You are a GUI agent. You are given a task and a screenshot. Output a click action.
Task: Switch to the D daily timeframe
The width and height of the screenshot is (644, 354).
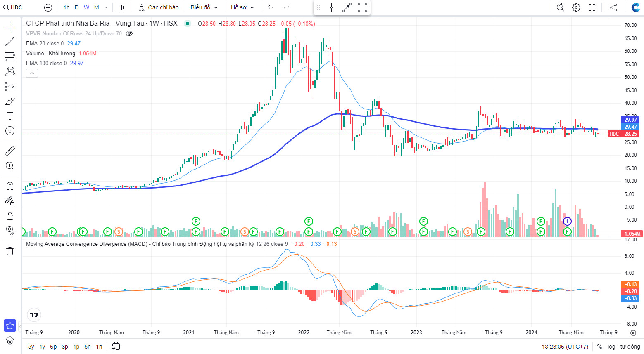coord(76,7)
